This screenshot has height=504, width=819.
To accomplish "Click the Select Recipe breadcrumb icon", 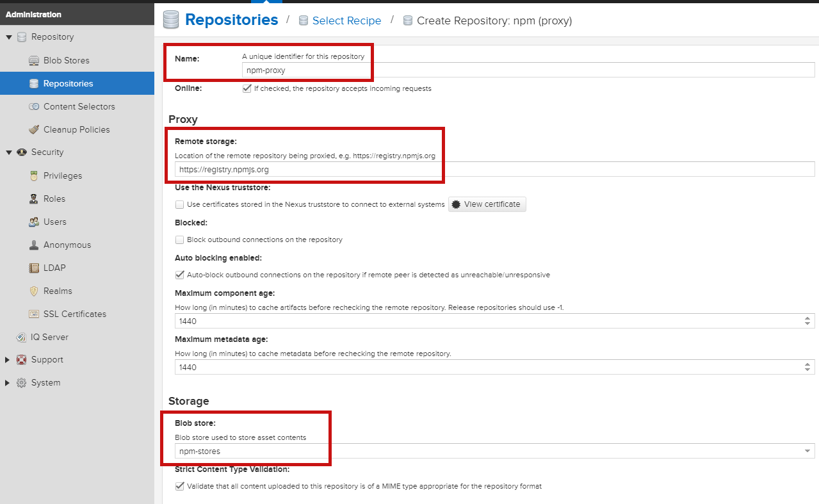I will [303, 21].
